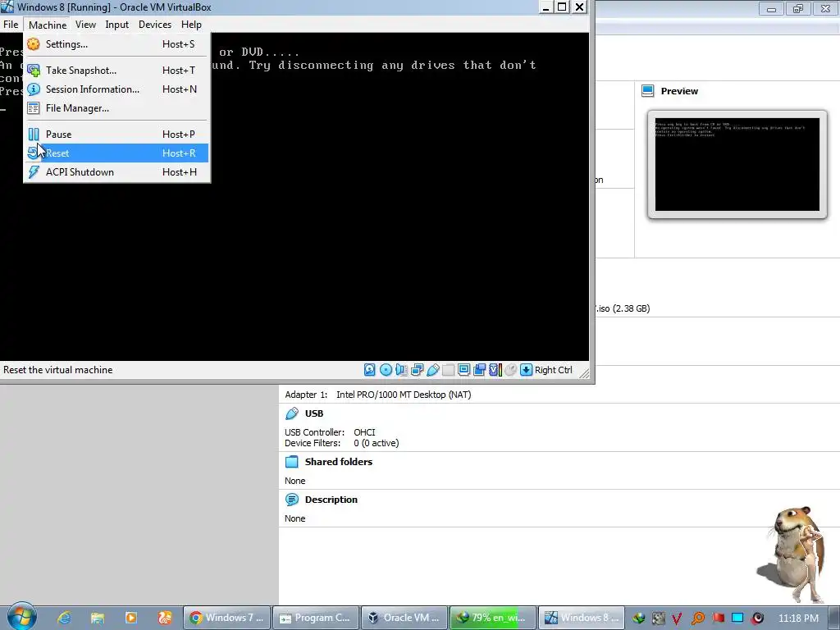
Task: Click the 11:18 PM system clock
Action: click(x=798, y=619)
